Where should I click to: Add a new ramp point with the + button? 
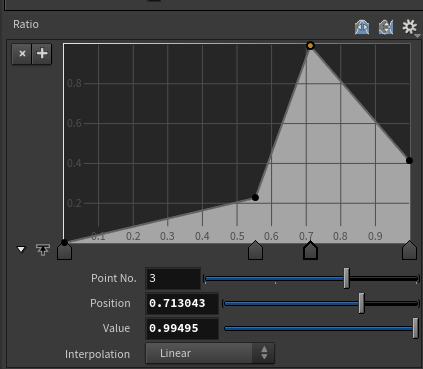[42, 54]
